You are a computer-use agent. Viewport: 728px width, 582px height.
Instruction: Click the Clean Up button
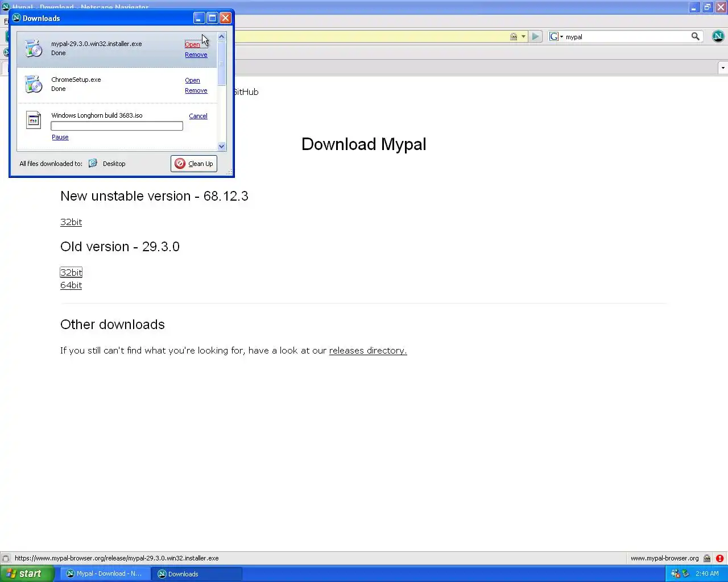point(194,164)
